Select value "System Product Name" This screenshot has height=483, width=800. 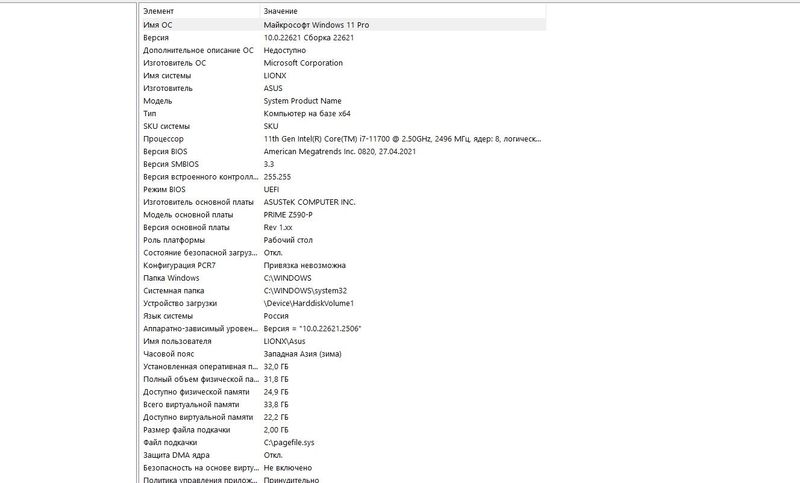303,100
